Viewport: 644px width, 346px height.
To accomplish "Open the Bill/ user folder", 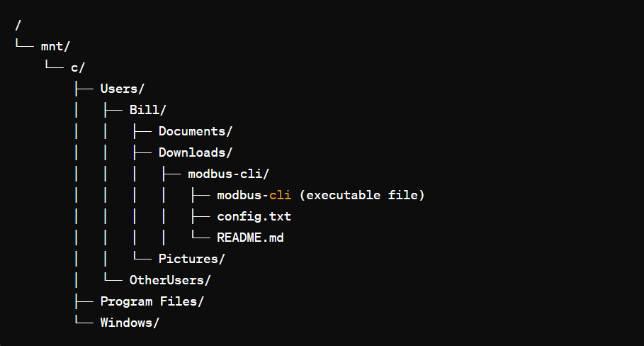I will 147,110.
